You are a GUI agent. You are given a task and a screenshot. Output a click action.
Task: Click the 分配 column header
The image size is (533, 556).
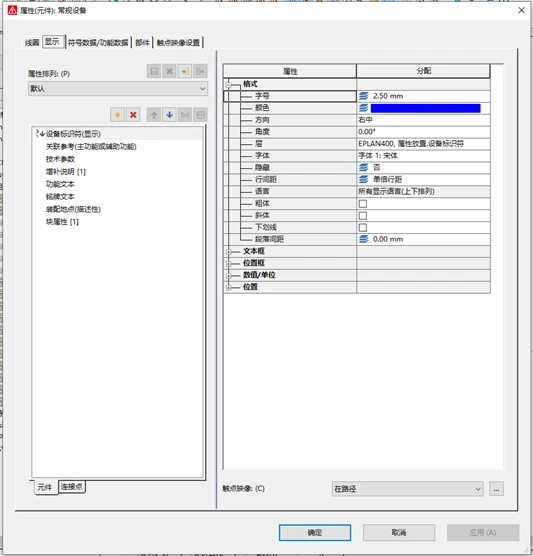pyautogui.click(x=423, y=71)
